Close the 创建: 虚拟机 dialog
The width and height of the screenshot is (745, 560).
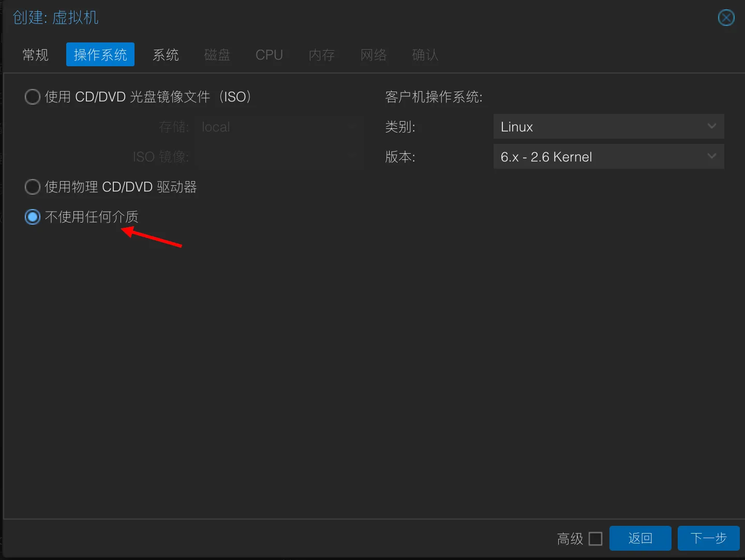pos(726,18)
